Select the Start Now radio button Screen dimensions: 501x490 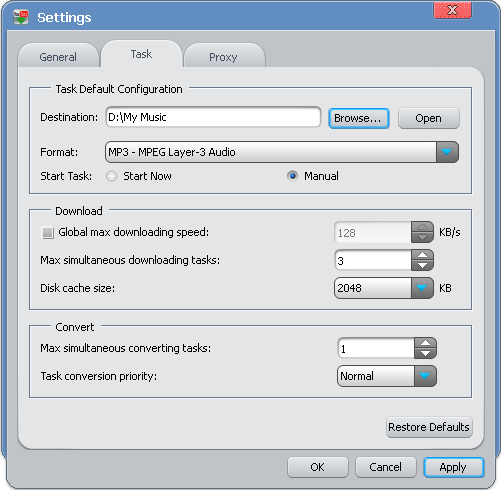(112, 176)
